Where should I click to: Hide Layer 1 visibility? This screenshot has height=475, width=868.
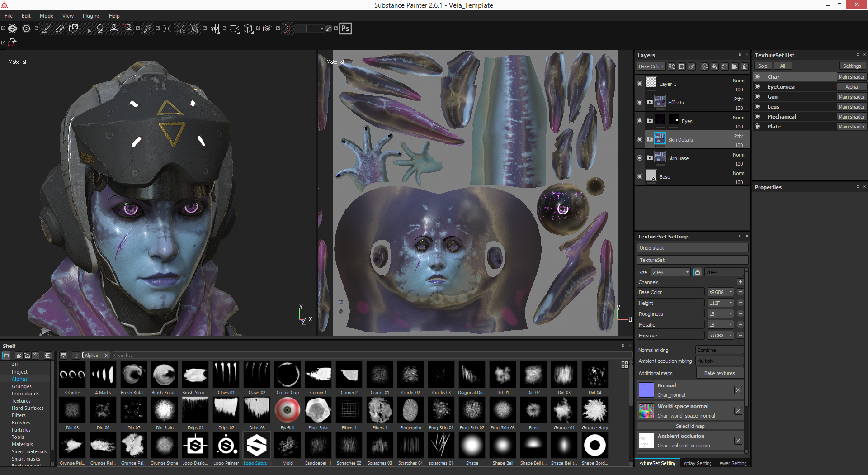point(640,84)
